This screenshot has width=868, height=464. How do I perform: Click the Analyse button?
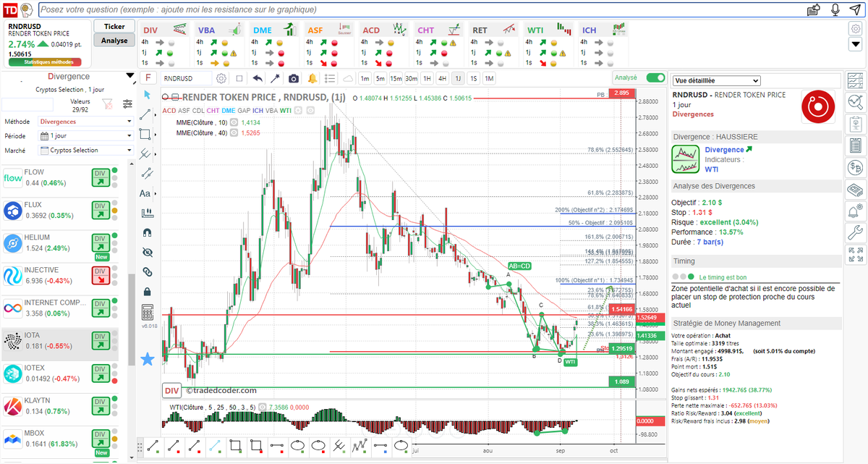click(x=114, y=41)
